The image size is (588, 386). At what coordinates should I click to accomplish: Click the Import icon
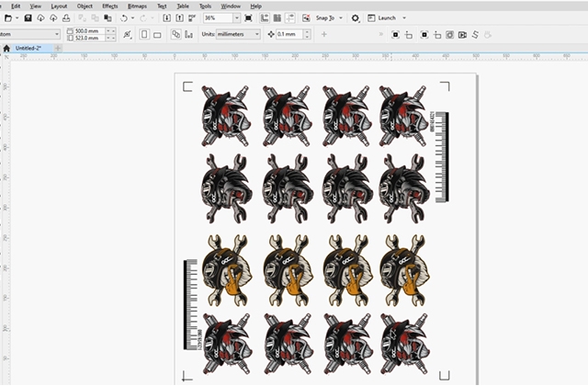[x=168, y=18]
